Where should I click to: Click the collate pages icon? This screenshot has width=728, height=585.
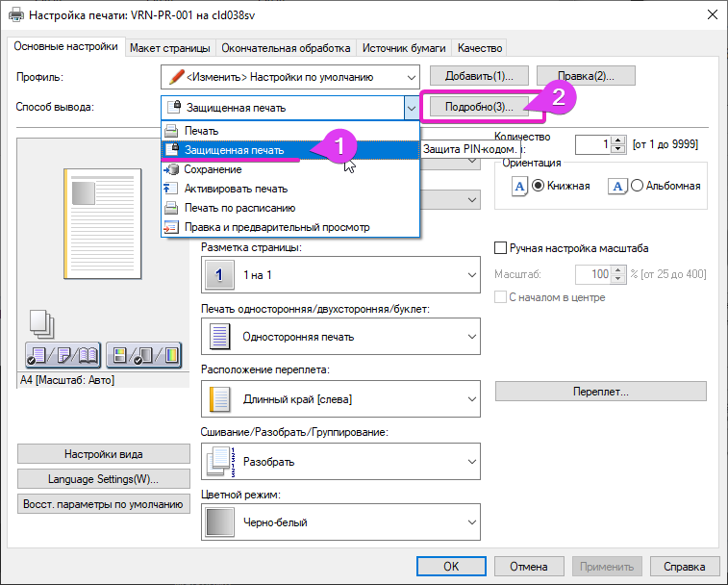[x=219, y=461]
